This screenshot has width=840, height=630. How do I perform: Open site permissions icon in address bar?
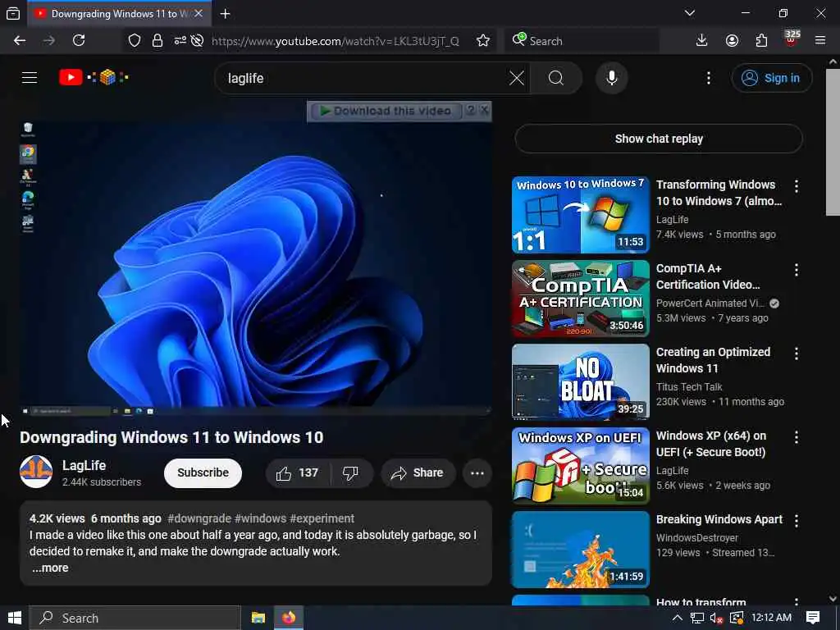pyautogui.click(x=180, y=41)
